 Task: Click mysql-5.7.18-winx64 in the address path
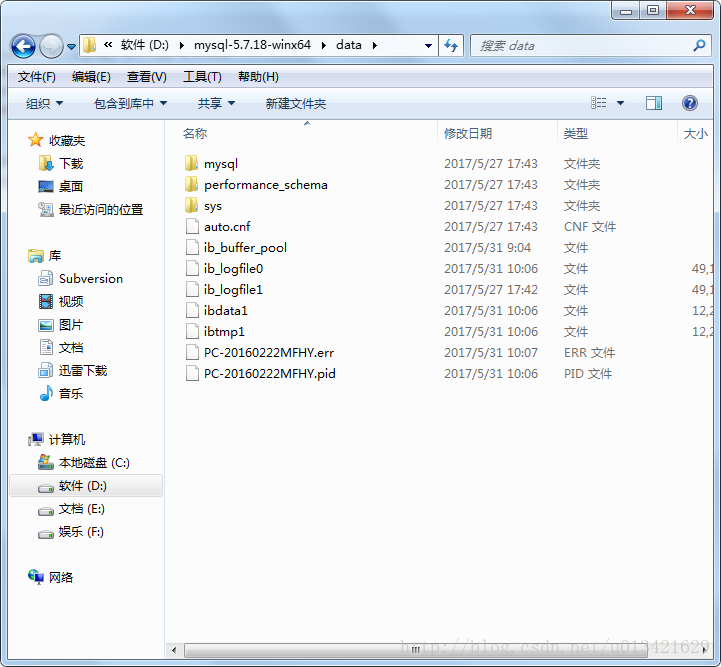(x=252, y=45)
